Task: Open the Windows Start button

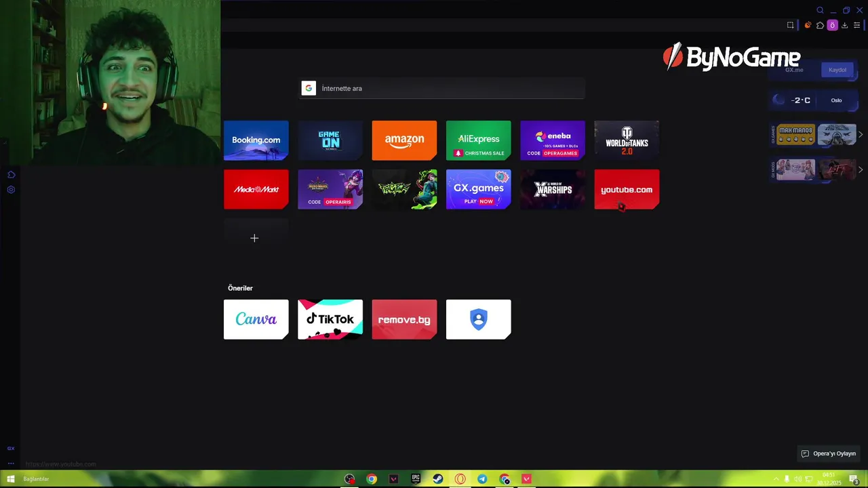Action: (x=11, y=479)
